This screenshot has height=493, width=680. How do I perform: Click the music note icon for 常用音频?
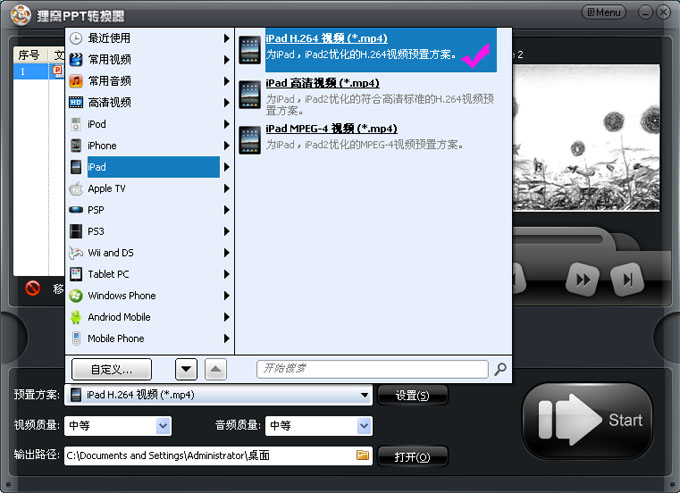76,81
